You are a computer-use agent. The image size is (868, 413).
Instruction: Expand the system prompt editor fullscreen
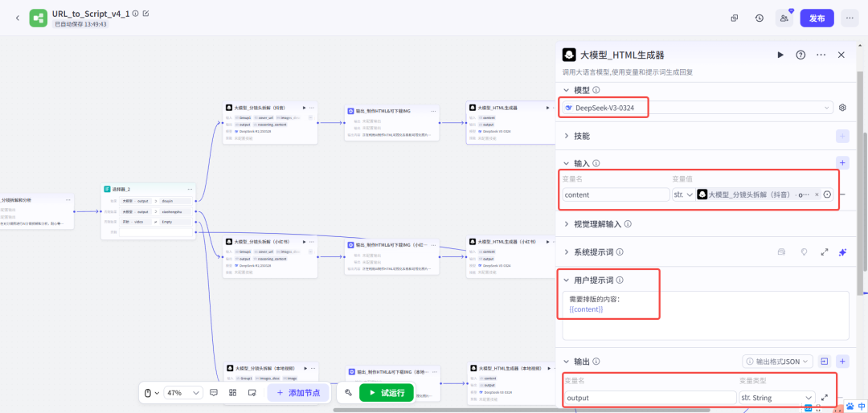pos(825,251)
